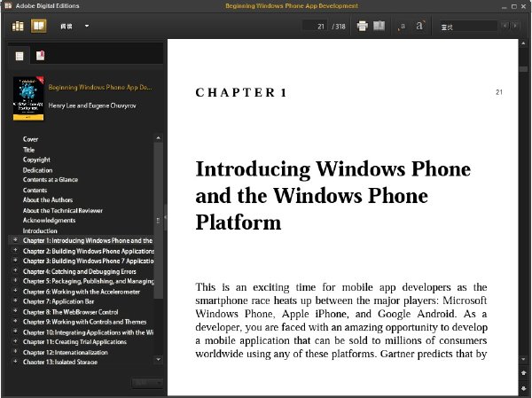Viewport: 532px width, 398px height.
Task: Click the book cover thumbnail
Action: pyautogui.click(x=28, y=98)
